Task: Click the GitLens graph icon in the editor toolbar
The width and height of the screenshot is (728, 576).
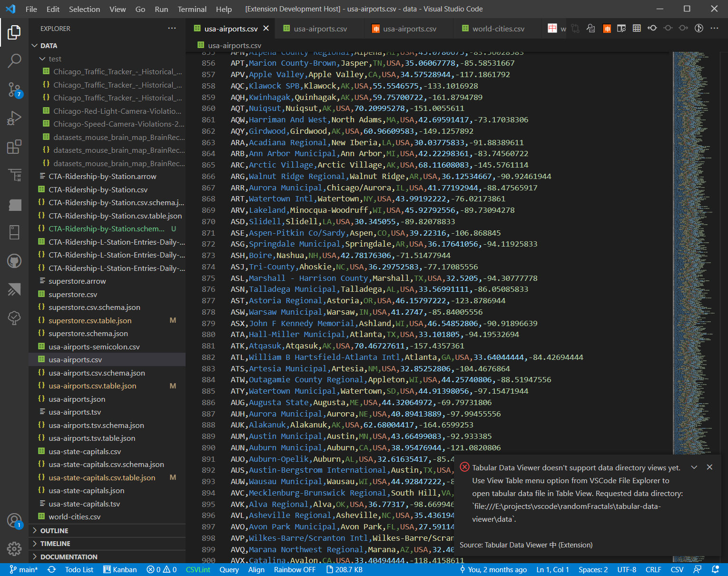Action: click(x=699, y=28)
